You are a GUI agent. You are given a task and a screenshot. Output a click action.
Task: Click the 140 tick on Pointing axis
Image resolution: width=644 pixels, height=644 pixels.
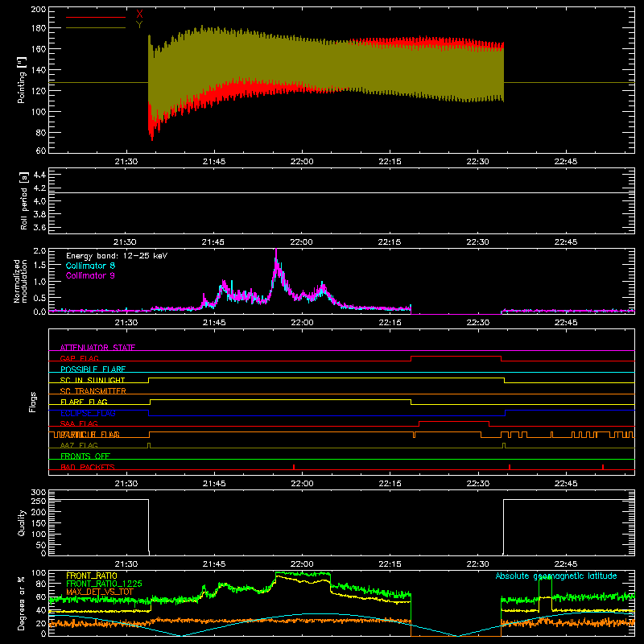tap(38, 70)
